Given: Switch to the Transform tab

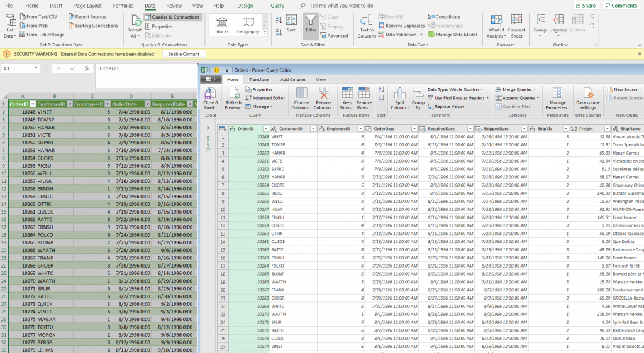Looking at the screenshot, I should click(x=258, y=80).
